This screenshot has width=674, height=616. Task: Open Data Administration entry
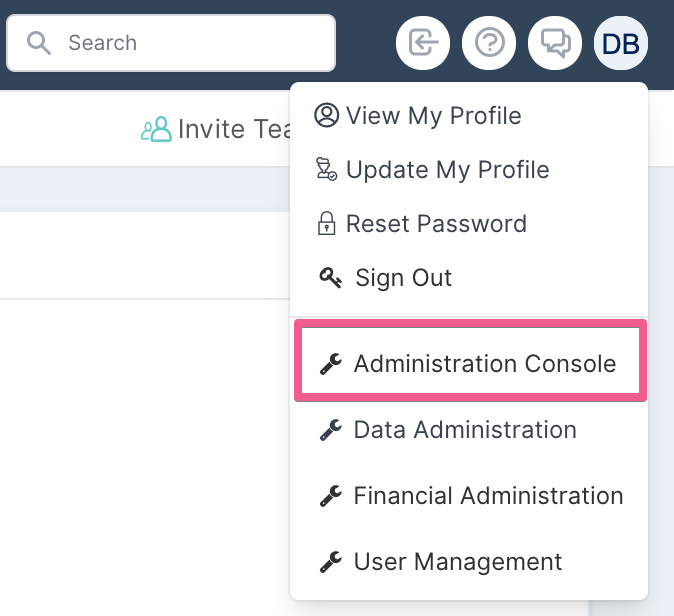click(x=469, y=429)
